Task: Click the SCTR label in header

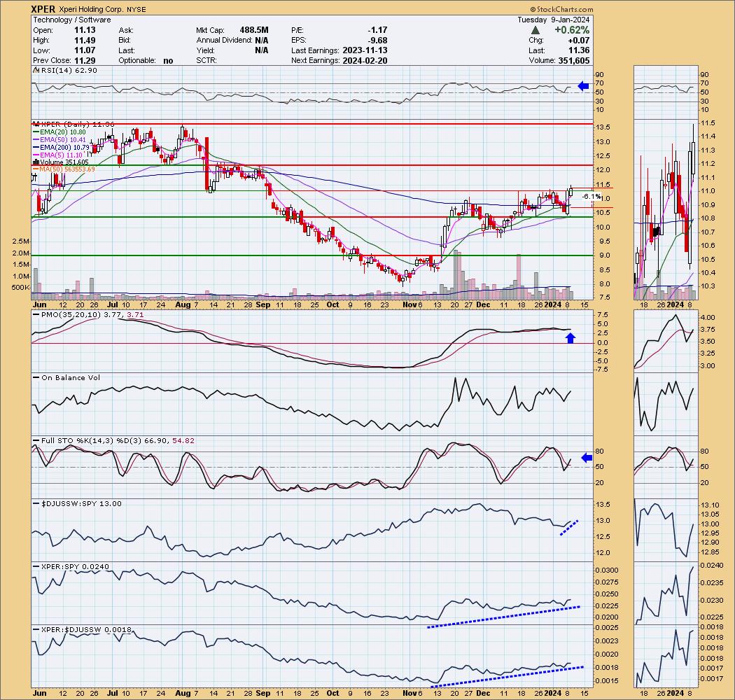Action: [206, 60]
